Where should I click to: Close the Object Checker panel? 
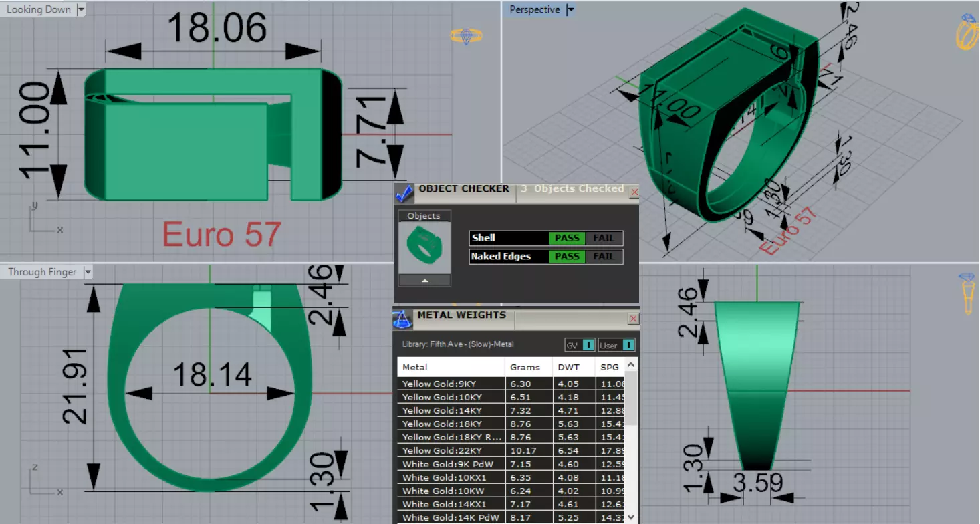click(x=634, y=192)
